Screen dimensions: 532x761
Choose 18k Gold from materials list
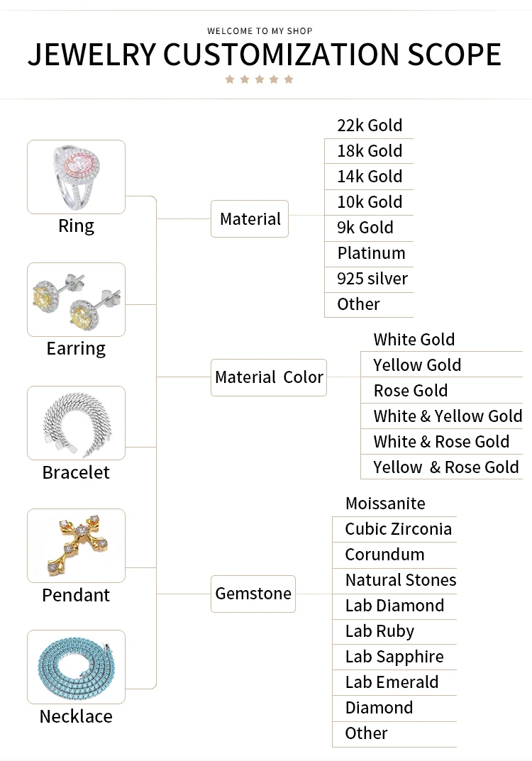pos(370,151)
